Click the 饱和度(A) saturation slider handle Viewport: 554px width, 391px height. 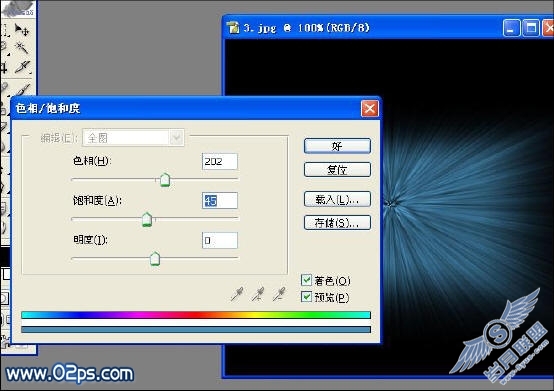tap(147, 220)
